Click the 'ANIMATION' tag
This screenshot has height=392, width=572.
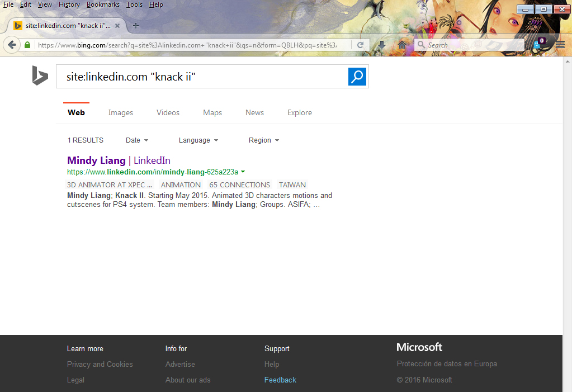click(181, 185)
